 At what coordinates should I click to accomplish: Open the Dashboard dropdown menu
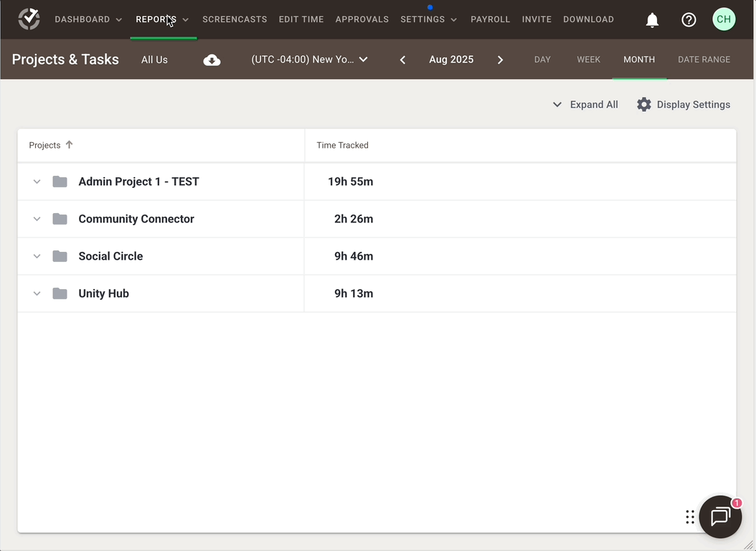coord(88,19)
